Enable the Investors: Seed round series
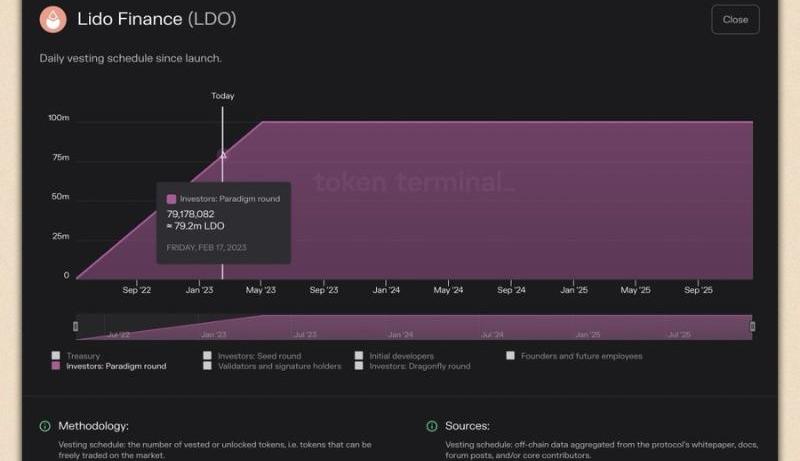800x461 pixels. point(208,356)
